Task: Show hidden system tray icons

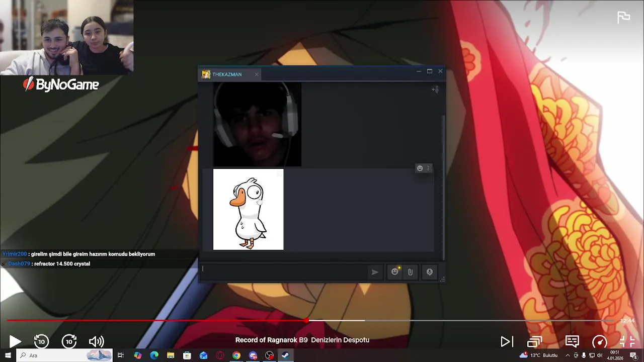Action: coord(568,355)
